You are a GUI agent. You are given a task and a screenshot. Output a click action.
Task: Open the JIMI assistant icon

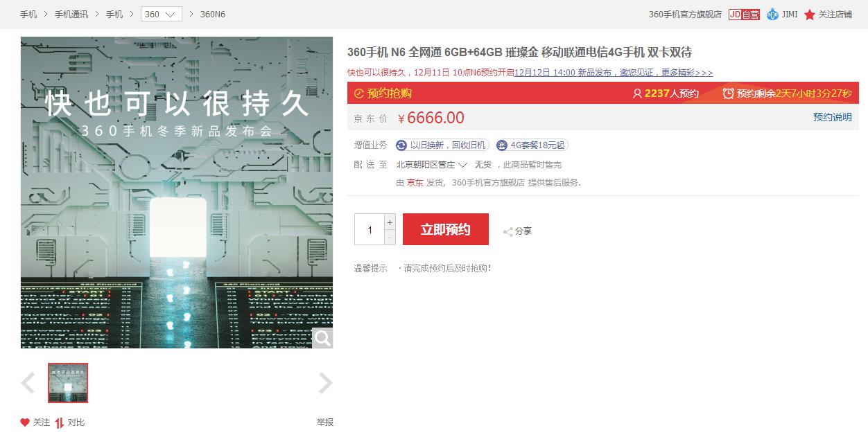pyautogui.click(x=772, y=15)
